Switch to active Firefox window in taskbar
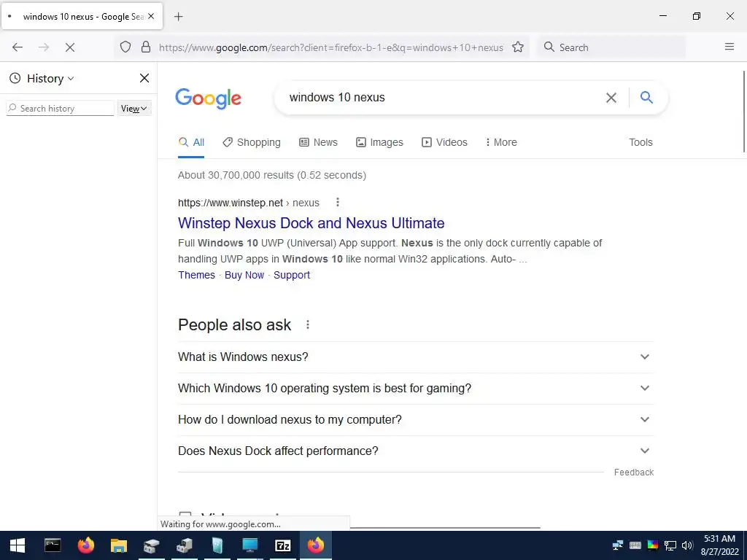747x560 pixels. pos(315,545)
